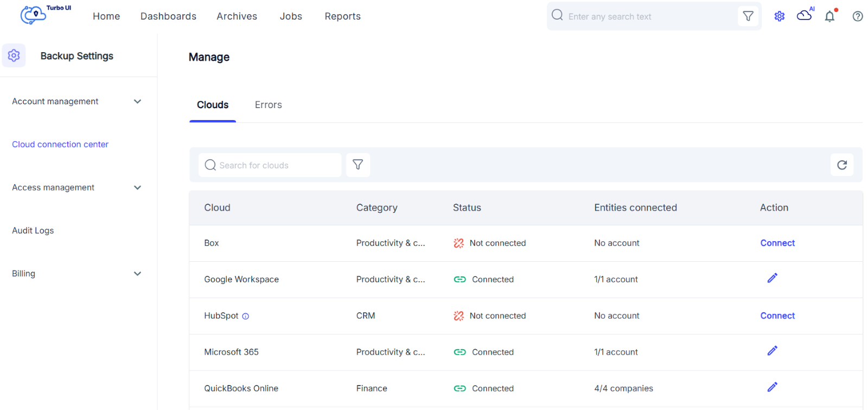Click 4/4 companies cell
This screenshot has width=868, height=410.
click(x=623, y=389)
